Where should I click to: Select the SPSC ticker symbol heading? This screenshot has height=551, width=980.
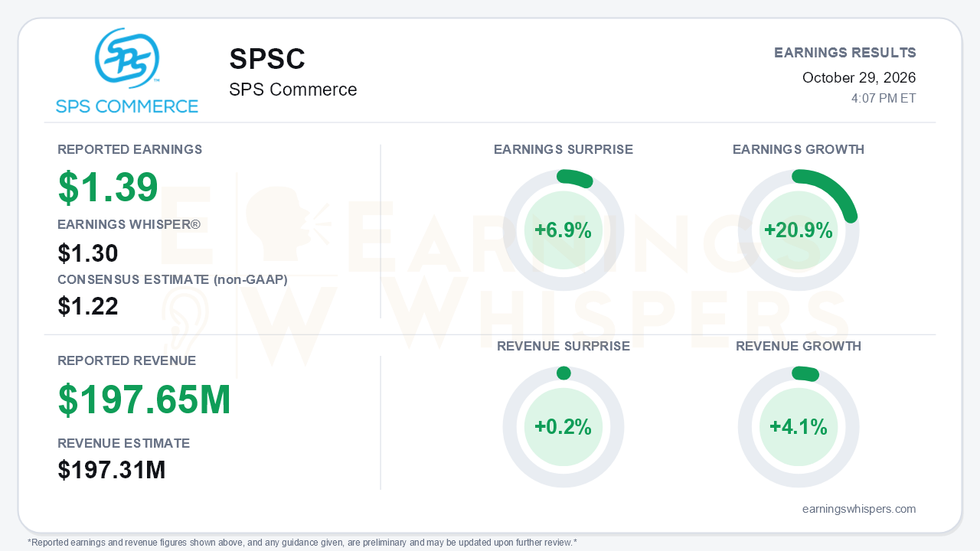coord(267,60)
